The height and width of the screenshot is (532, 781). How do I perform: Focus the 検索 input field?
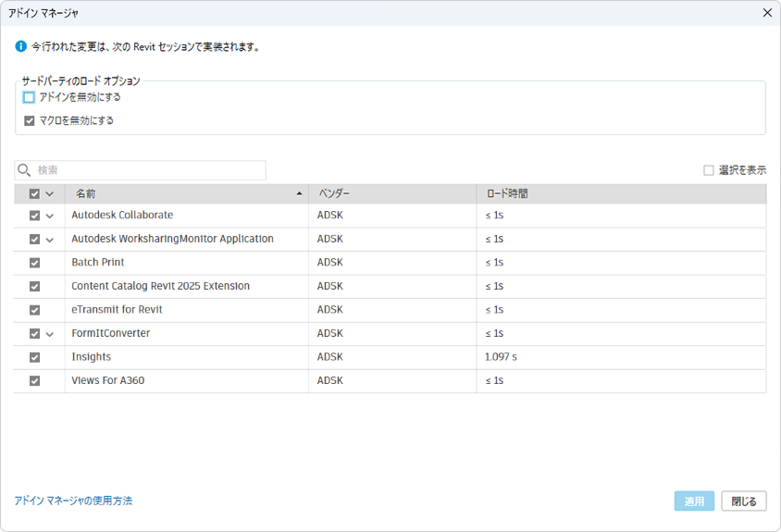[140, 170]
